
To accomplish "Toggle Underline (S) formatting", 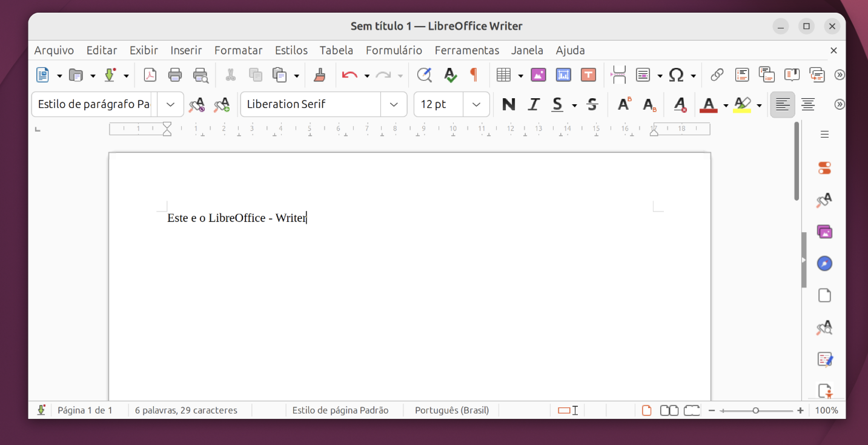I will (x=557, y=105).
